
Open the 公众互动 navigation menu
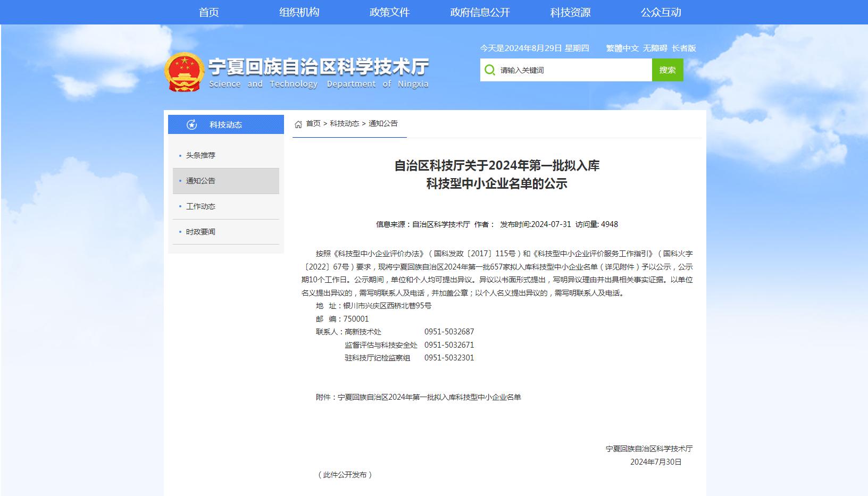click(x=661, y=12)
